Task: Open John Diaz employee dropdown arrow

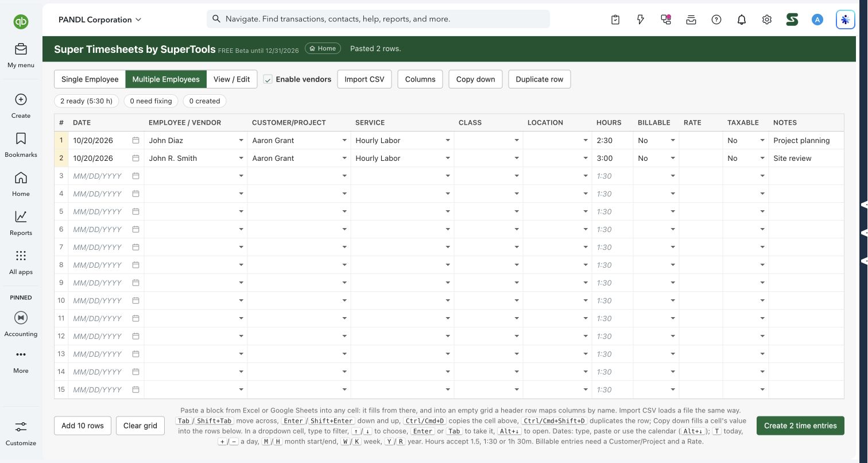Action: pyautogui.click(x=241, y=140)
